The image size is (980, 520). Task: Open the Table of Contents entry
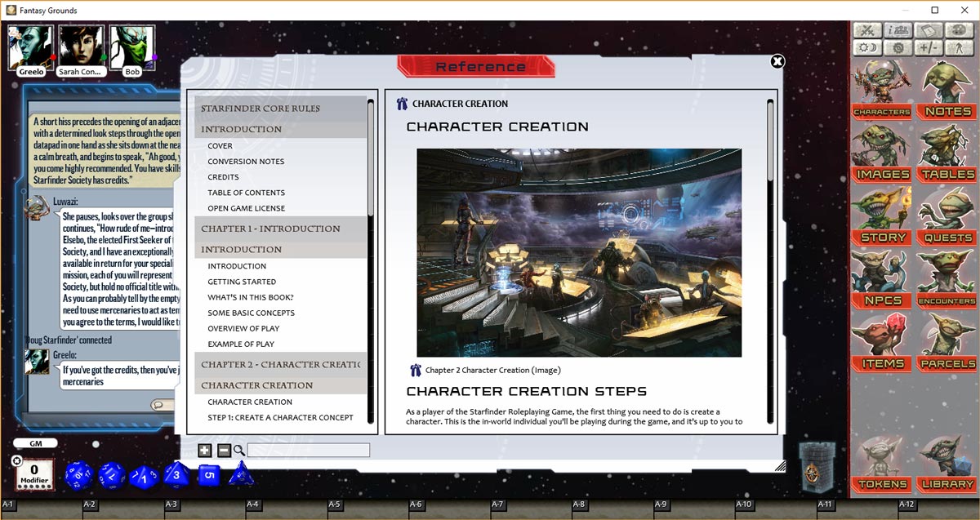click(x=246, y=192)
